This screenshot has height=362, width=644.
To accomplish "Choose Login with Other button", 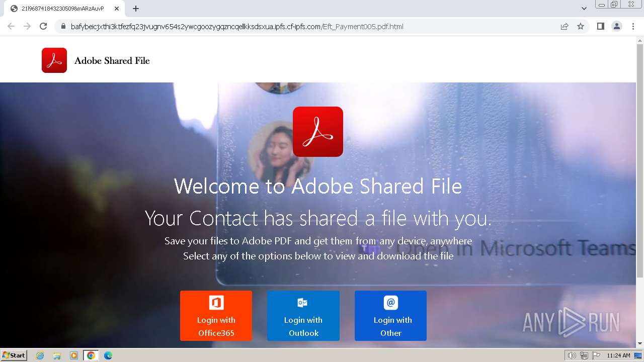I will tap(391, 316).
